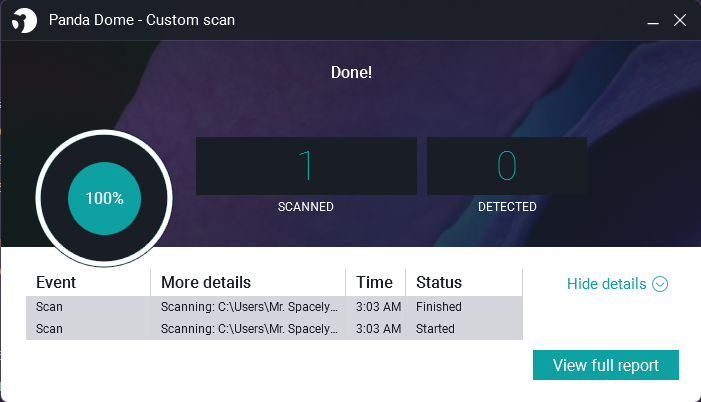This screenshot has width=701, height=402.
Task: Click the Done! status heading
Action: coord(351,73)
